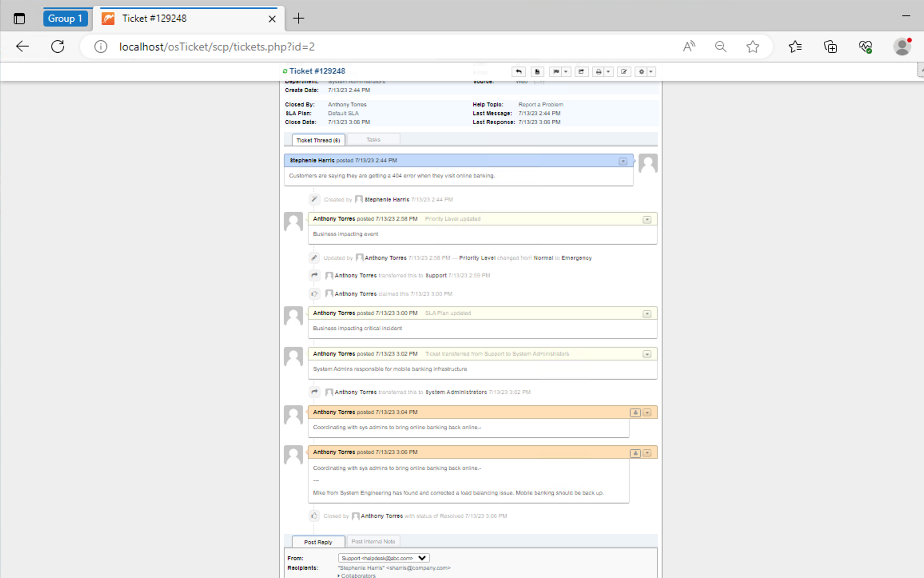Click the refresh icon beside Ticket #129248

click(x=285, y=71)
